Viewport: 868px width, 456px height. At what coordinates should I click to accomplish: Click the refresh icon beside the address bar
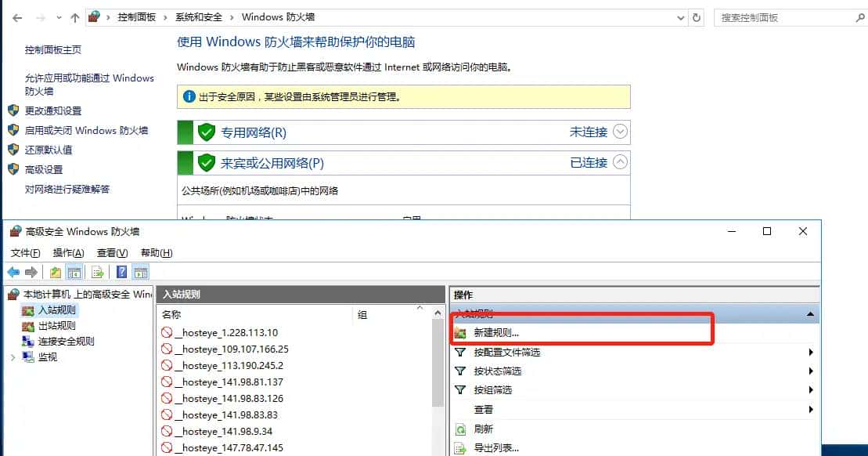coord(697,16)
